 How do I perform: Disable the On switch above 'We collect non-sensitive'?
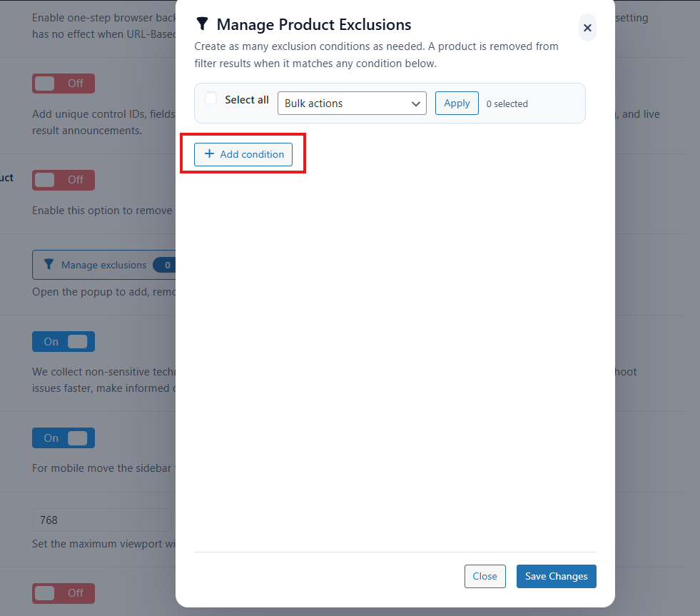[x=64, y=342]
